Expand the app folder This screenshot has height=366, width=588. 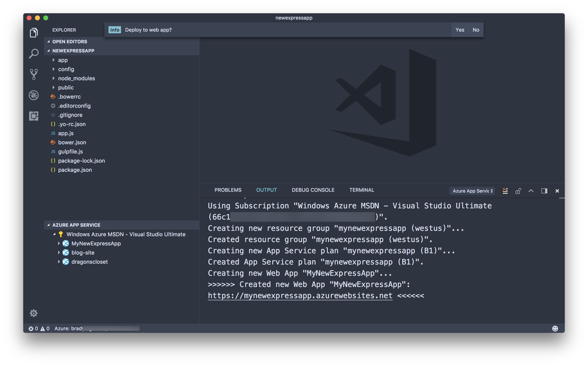(53, 60)
